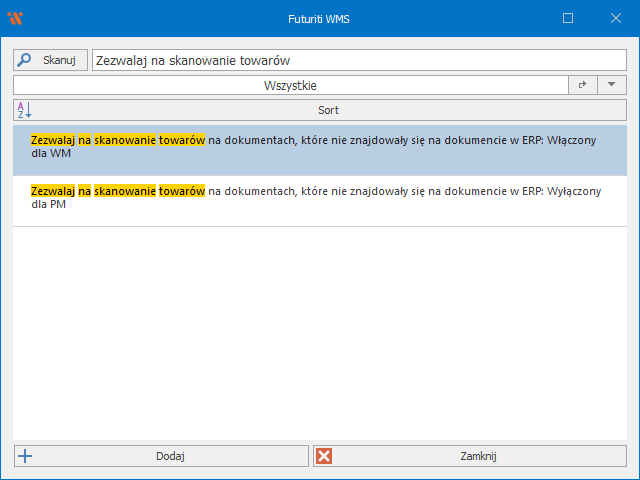Expand the Wszystkie filter dropdown arrow

611,86
